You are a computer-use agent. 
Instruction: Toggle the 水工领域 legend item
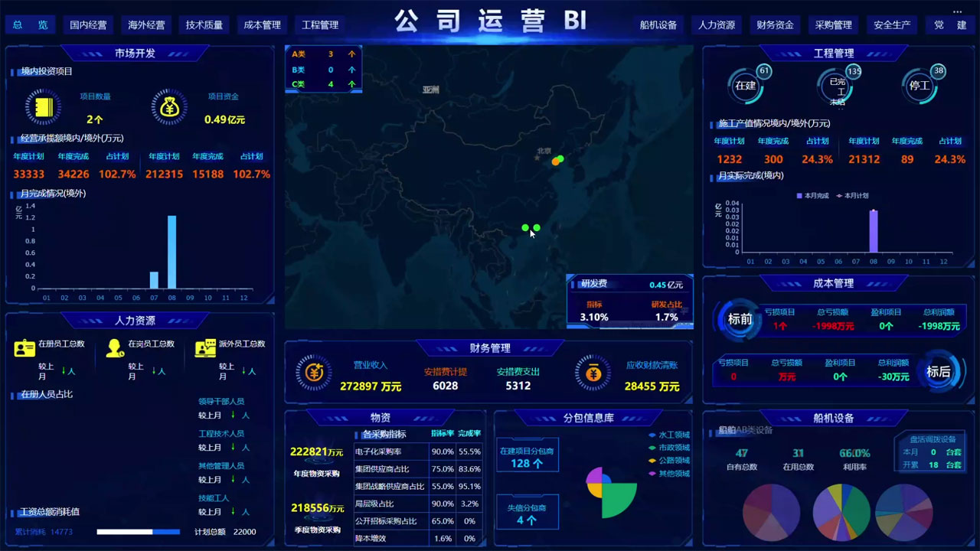(668, 435)
